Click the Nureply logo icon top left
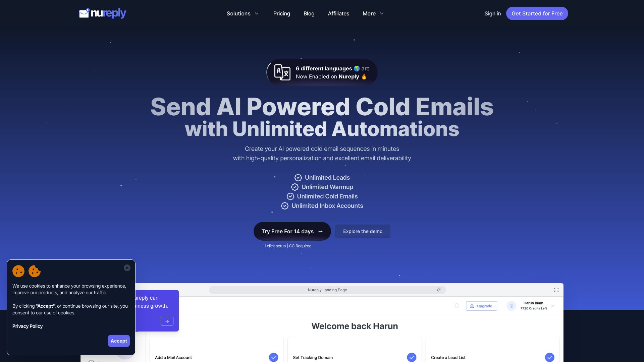Viewport: 644px width, 362px height. [84, 13]
